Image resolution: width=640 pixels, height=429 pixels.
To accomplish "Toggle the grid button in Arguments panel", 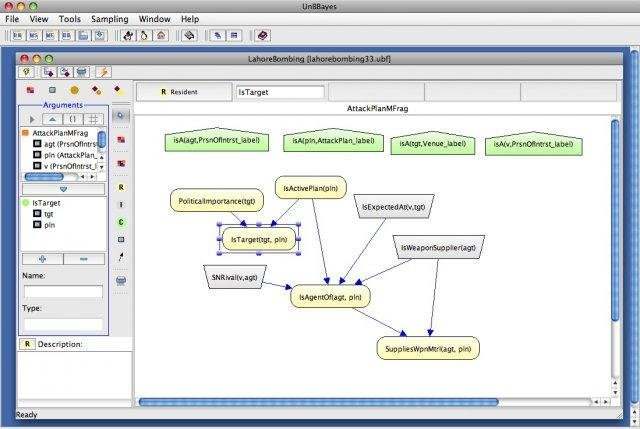I will coord(93,118).
